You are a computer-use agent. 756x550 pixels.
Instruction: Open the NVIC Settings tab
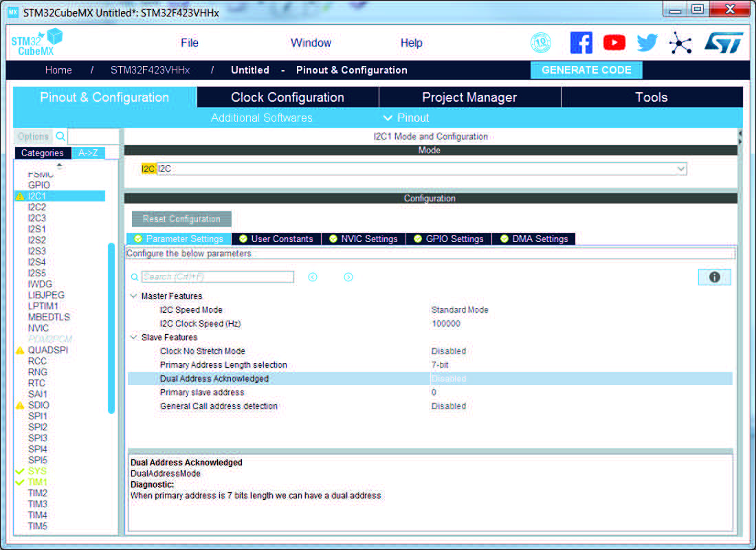coord(364,239)
